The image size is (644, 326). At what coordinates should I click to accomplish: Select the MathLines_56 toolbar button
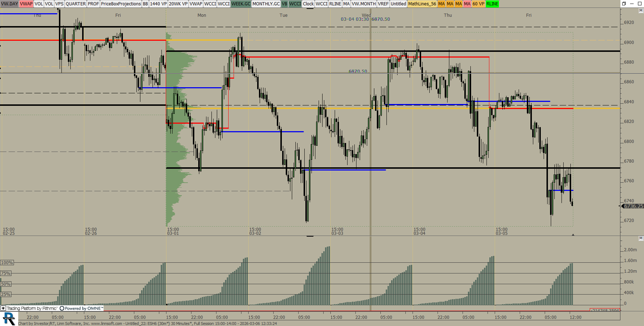point(422,4)
